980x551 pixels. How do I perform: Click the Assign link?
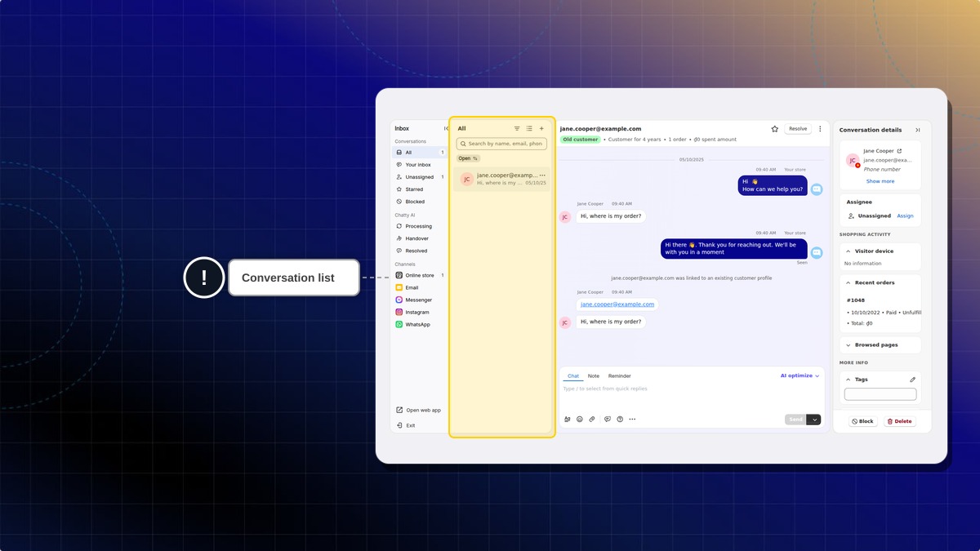[x=905, y=216]
